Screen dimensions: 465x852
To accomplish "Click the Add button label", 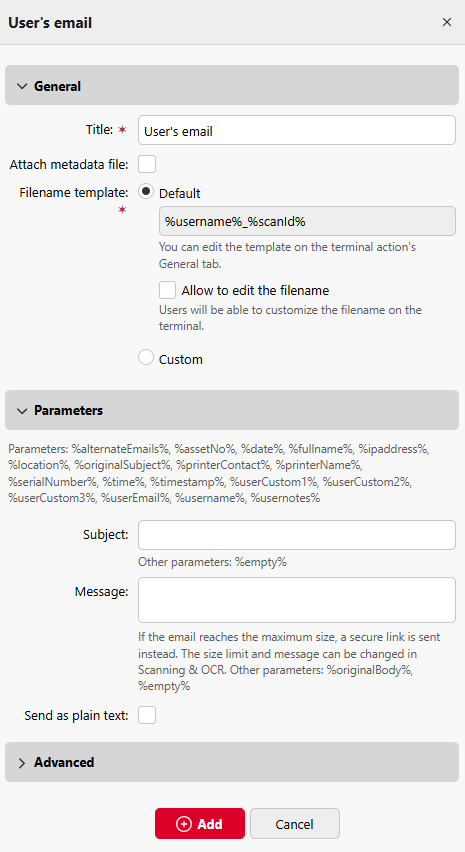I will tap(210, 824).
